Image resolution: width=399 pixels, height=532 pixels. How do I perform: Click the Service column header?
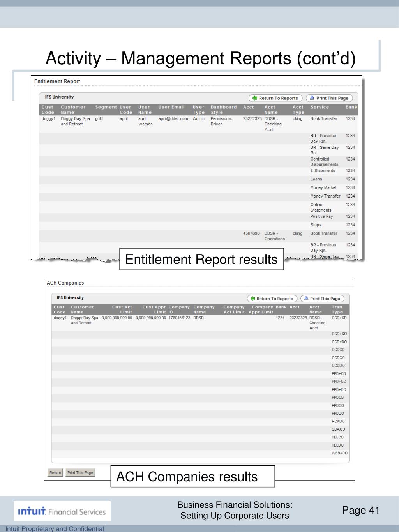pos(320,107)
